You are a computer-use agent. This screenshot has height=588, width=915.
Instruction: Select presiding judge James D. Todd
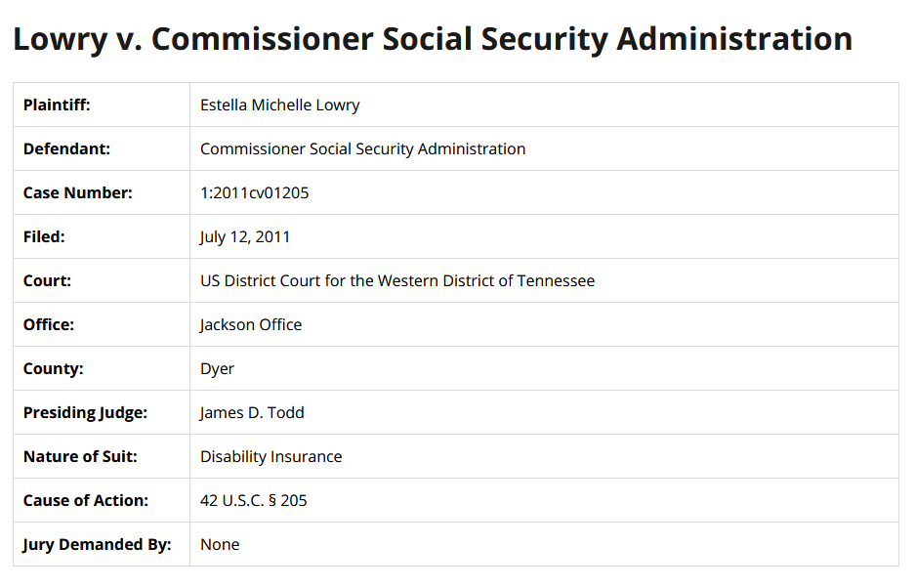[x=252, y=412]
